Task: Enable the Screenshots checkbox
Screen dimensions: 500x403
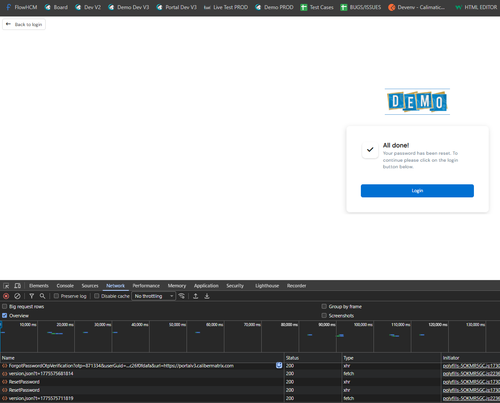Action: [324, 315]
